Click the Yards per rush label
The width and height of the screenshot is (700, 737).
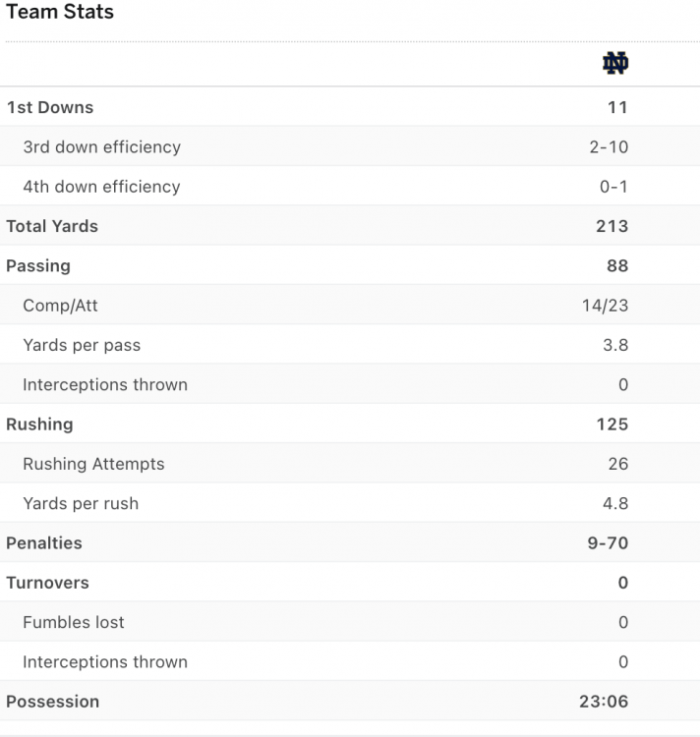click(81, 503)
